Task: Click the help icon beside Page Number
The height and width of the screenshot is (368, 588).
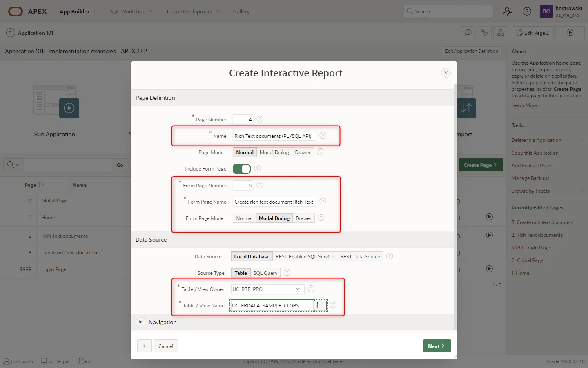Action: click(x=260, y=119)
